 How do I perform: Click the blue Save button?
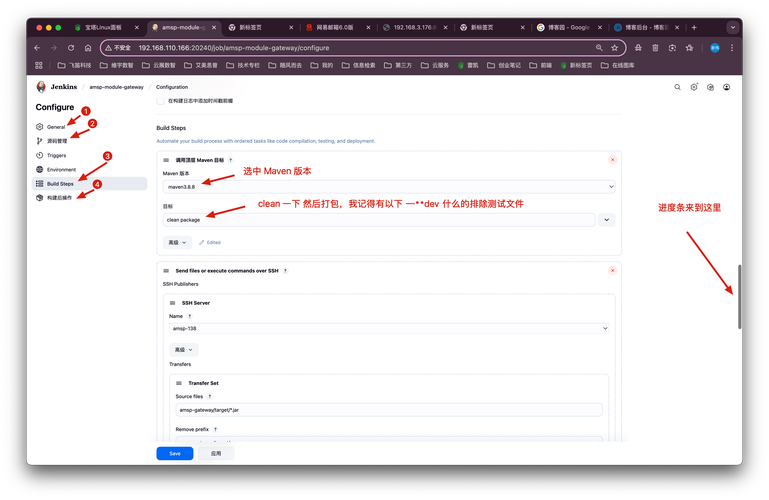click(174, 453)
